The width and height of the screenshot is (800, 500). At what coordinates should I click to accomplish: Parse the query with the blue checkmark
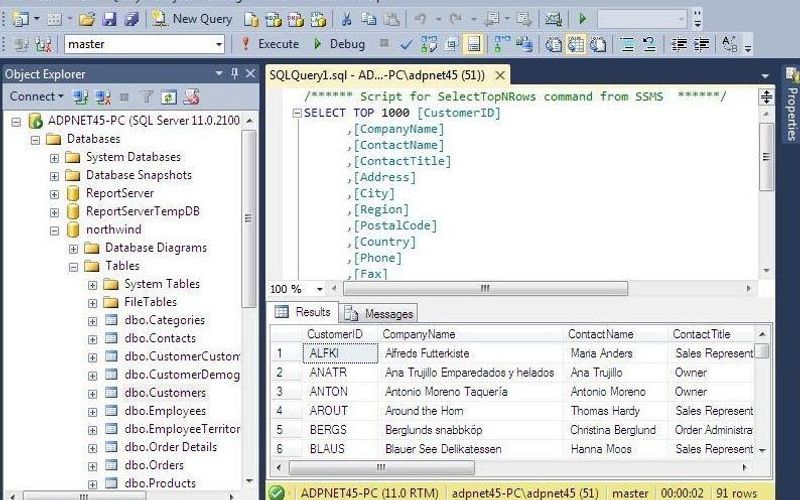(x=406, y=44)
